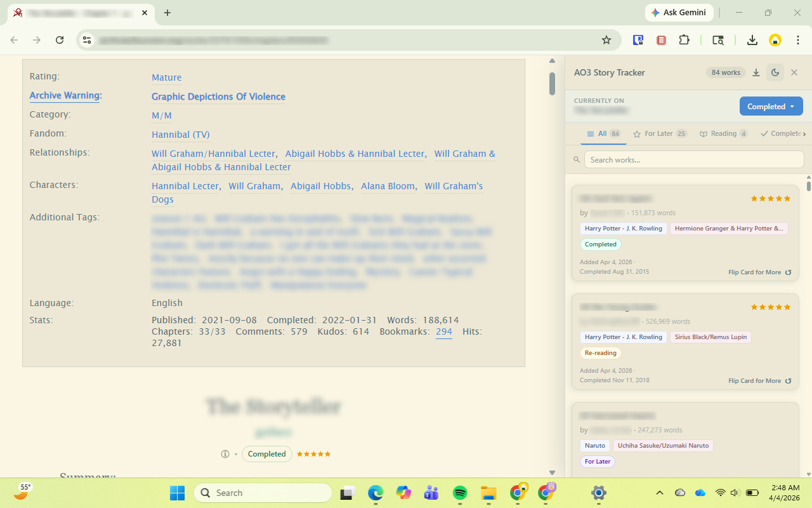Close the AO3 Story Tracker panel
This screenshot has height=508, width=812.
(794, 72)
